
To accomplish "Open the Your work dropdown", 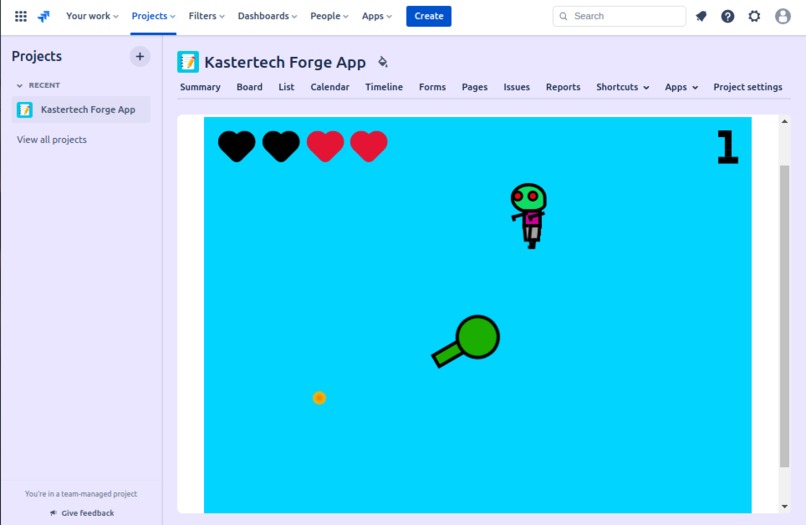I will point(92,16).
